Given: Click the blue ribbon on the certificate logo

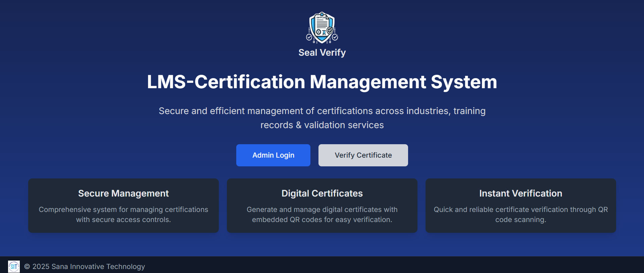Looking at the screenshot, I should pyautogui.click(x=324, y=33).
